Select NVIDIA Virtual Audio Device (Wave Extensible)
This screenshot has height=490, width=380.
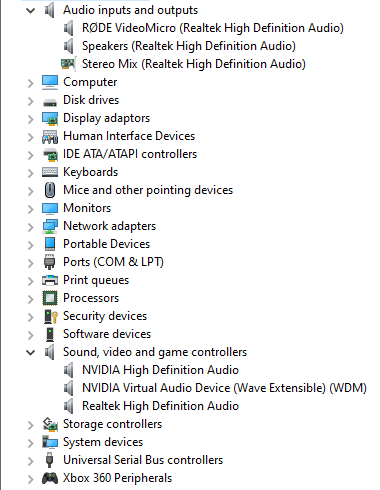click(x=224, y=388)
